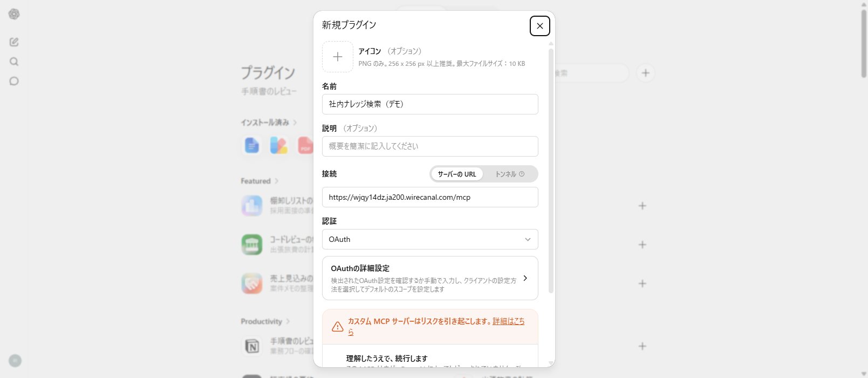This screenshot has width=868, height=378.
Task: Open the Notion 手順書のレビュー plugin icon
Action: coord(252,346)
